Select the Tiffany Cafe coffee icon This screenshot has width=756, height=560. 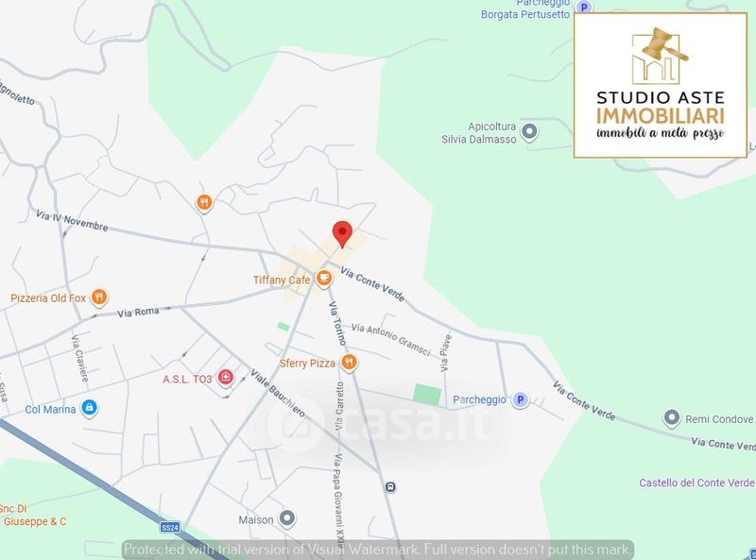click(x=323, y=279)
